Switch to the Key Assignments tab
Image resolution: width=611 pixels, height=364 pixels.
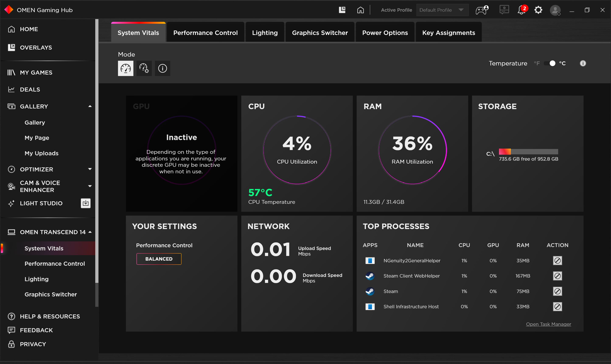click(448, 32)
